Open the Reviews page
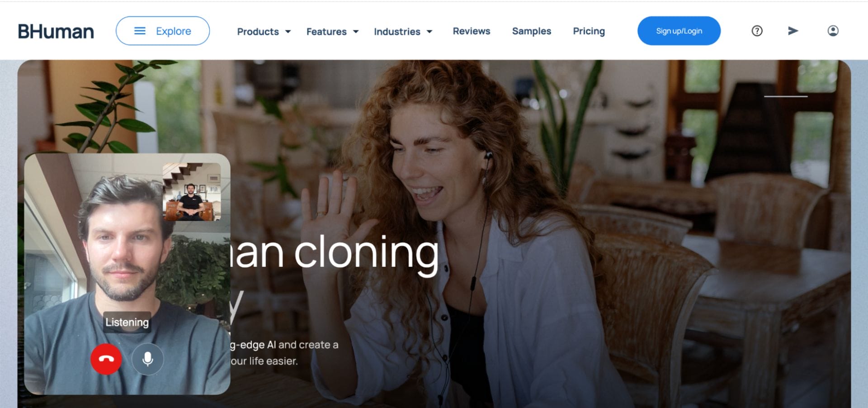868x408 pixels. [472, 31]
